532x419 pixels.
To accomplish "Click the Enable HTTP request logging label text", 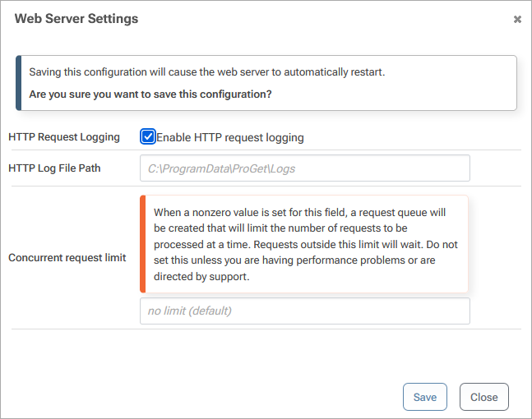I will (230, 138).
